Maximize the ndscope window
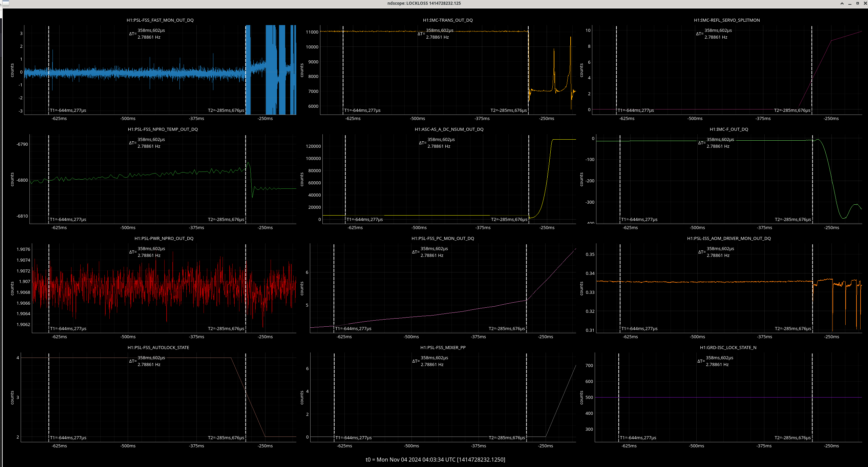This screenshot has width=868, height=467. click(858, 3)
